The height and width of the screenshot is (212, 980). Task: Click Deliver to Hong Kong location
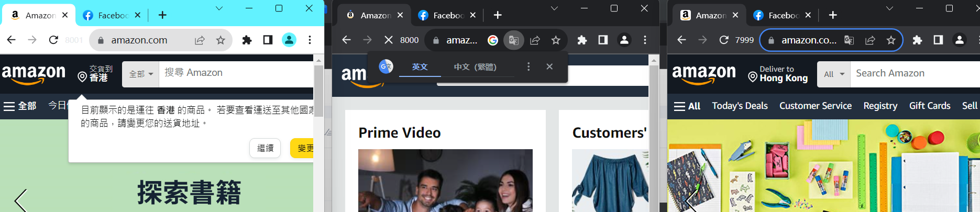tap(778, 74)
